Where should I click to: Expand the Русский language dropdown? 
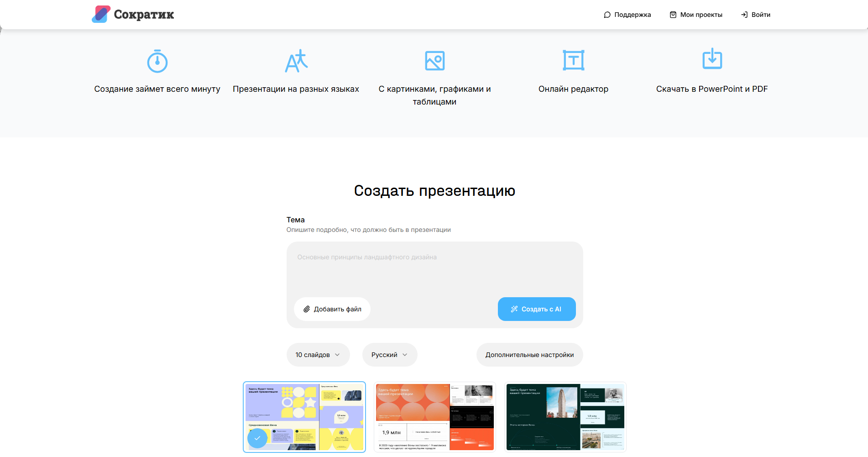coord(389,355)
